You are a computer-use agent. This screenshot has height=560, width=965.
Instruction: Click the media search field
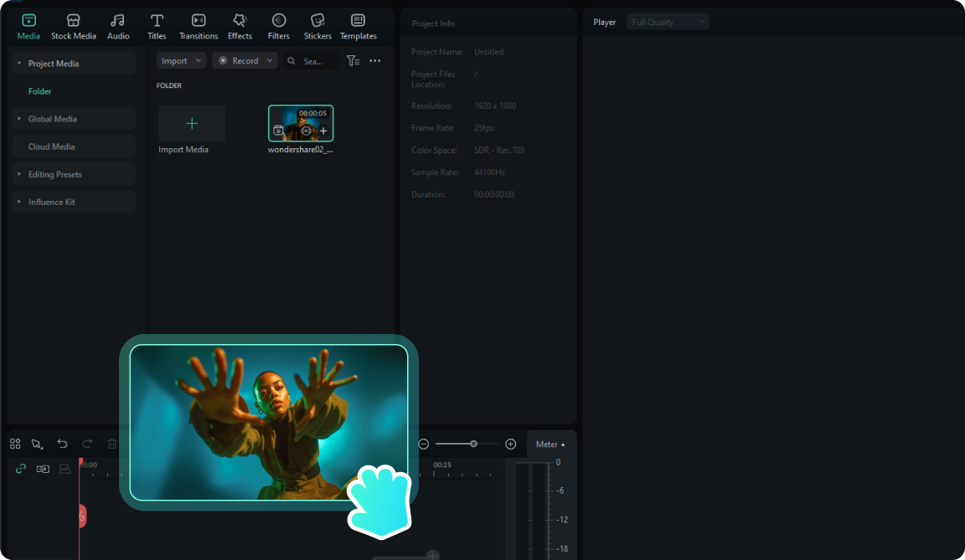[x=312, y=61]
